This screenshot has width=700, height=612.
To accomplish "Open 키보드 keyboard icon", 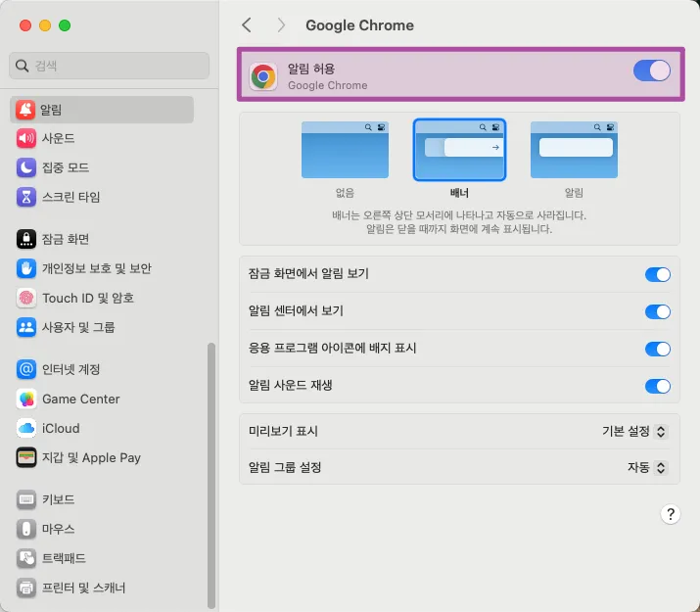I will point(25,499).
